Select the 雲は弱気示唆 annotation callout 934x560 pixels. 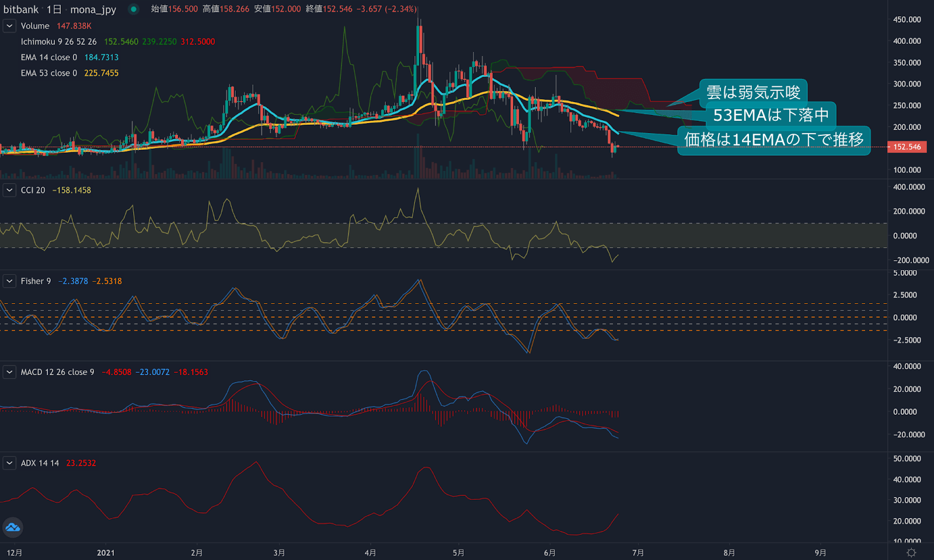click(753, 92)
